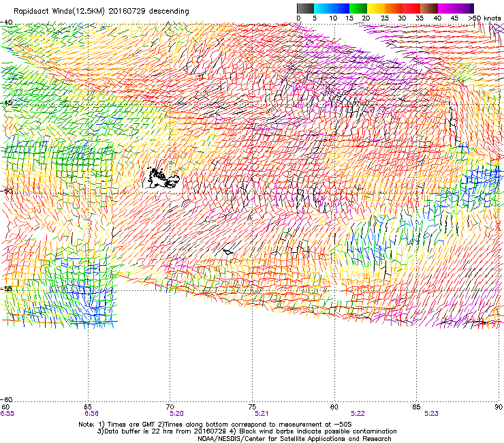
Task: Click the magenta-purple 40–50 knots legend segment
Action: point(456,8)
